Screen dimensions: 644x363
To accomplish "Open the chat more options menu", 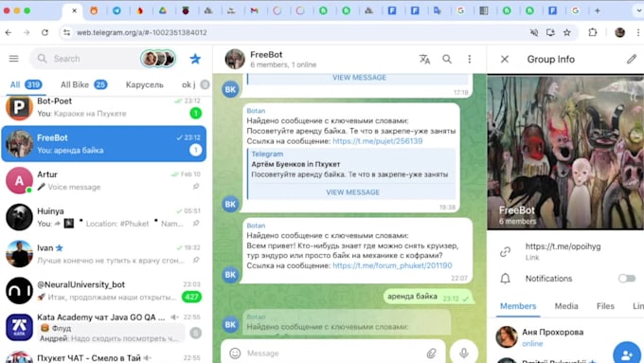I will (470, 59).
